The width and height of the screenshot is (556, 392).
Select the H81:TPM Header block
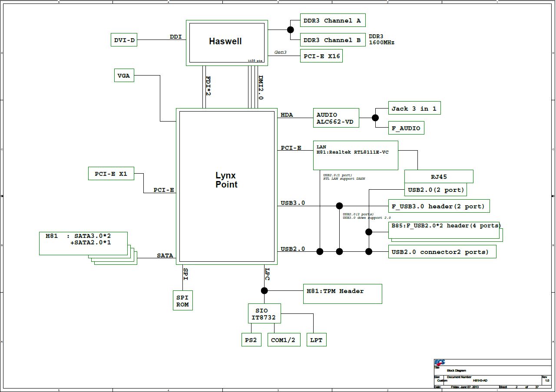tap(343, 294)
